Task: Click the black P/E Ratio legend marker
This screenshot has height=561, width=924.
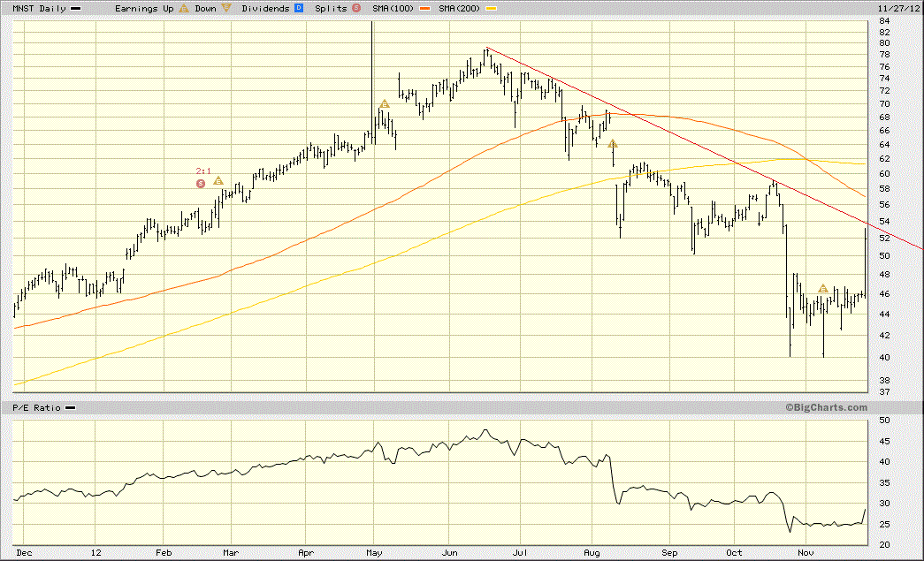Action: (70, 408)
